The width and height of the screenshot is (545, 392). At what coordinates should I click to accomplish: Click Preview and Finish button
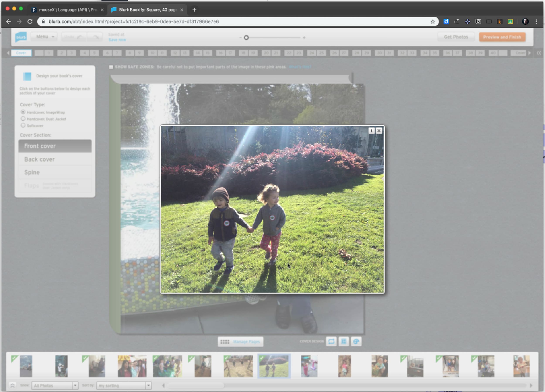pyautogui.click(x=502, y=37)
